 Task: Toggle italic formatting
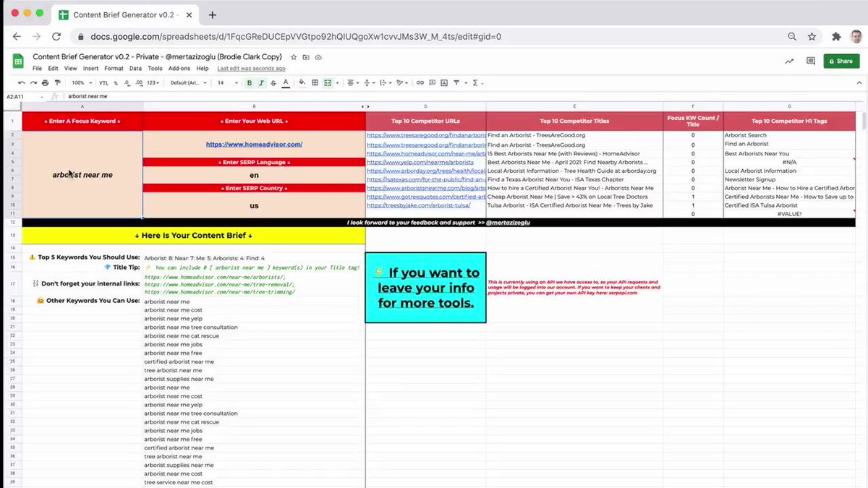click(261, 83)
